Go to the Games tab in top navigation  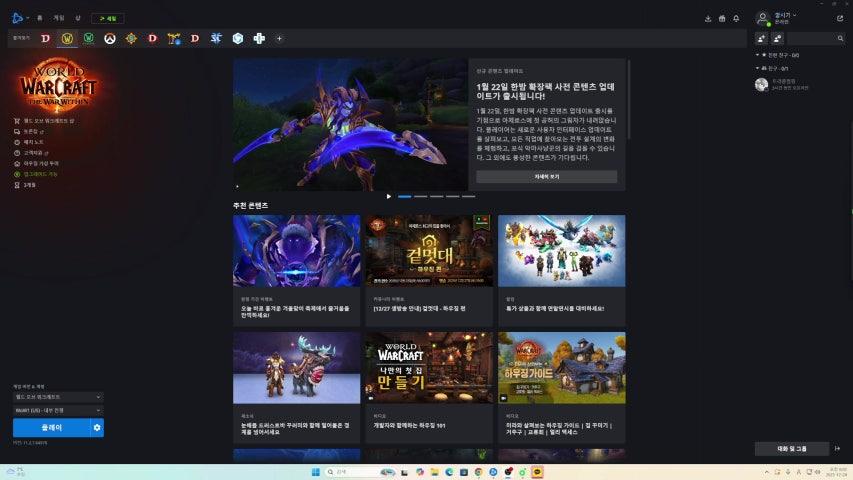59,18
